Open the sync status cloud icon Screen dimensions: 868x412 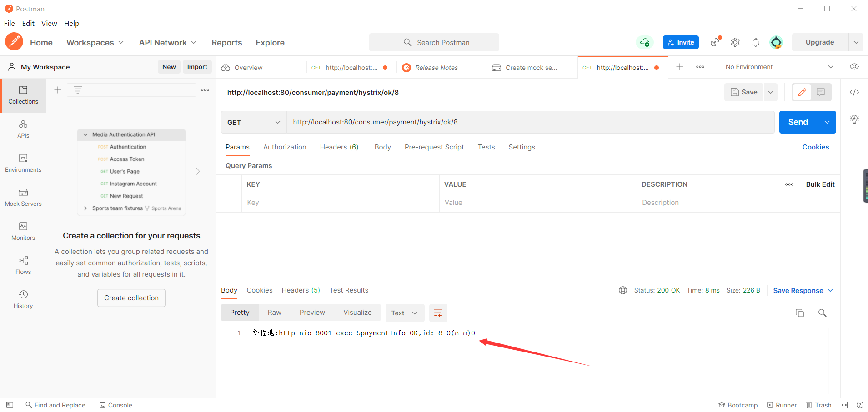click(644, 42)
